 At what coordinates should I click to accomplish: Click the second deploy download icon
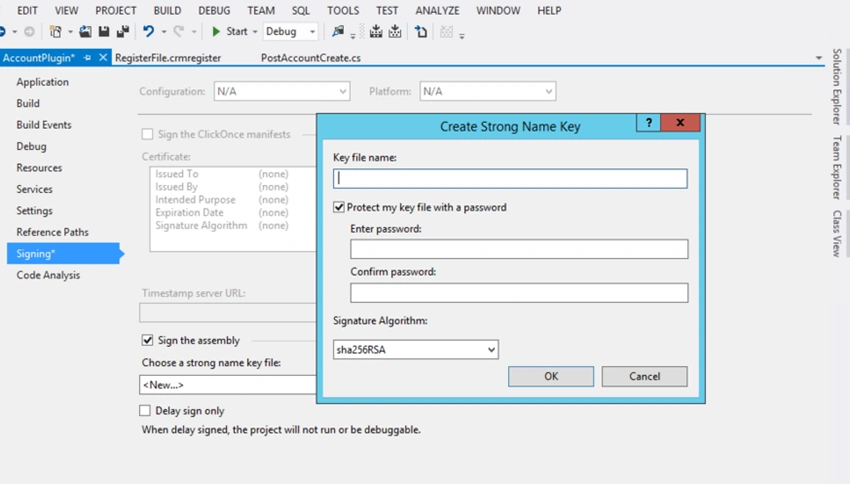click(x=395, y=31)
